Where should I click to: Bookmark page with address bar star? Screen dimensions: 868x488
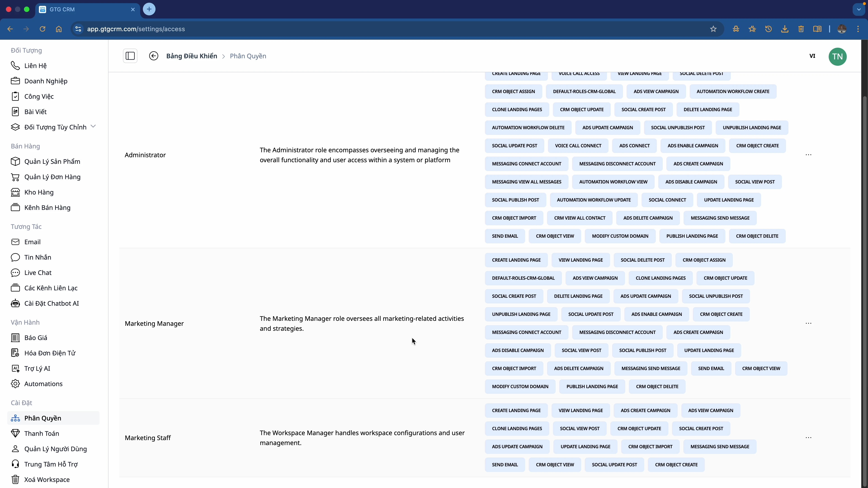[x=713, y=29]
